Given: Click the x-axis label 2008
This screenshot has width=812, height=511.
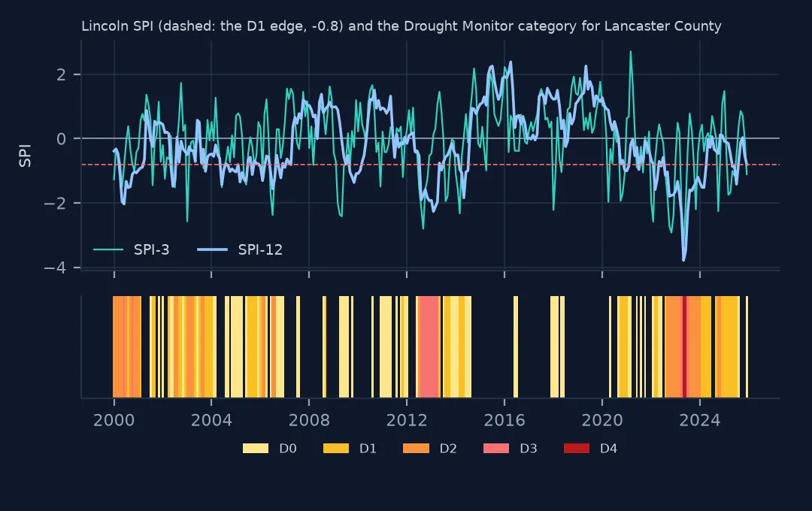Looking at the screenshot, I should coord(309,420).
